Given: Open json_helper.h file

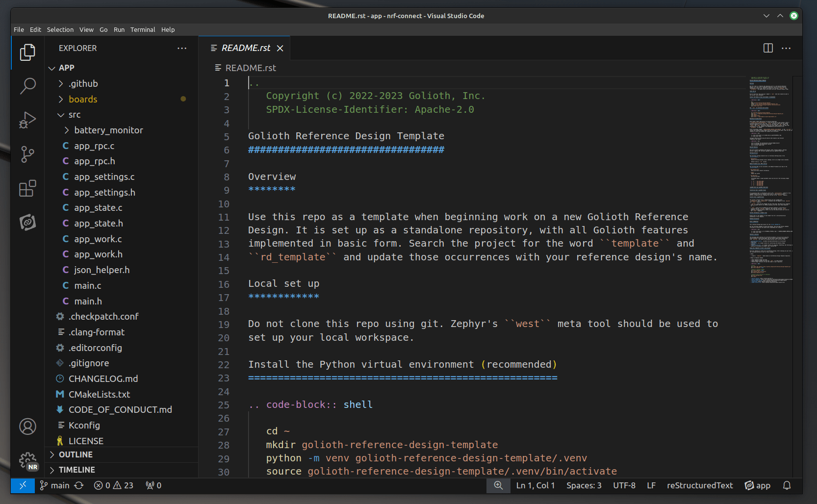Looking at the screenshot, I should click(122, 270).
